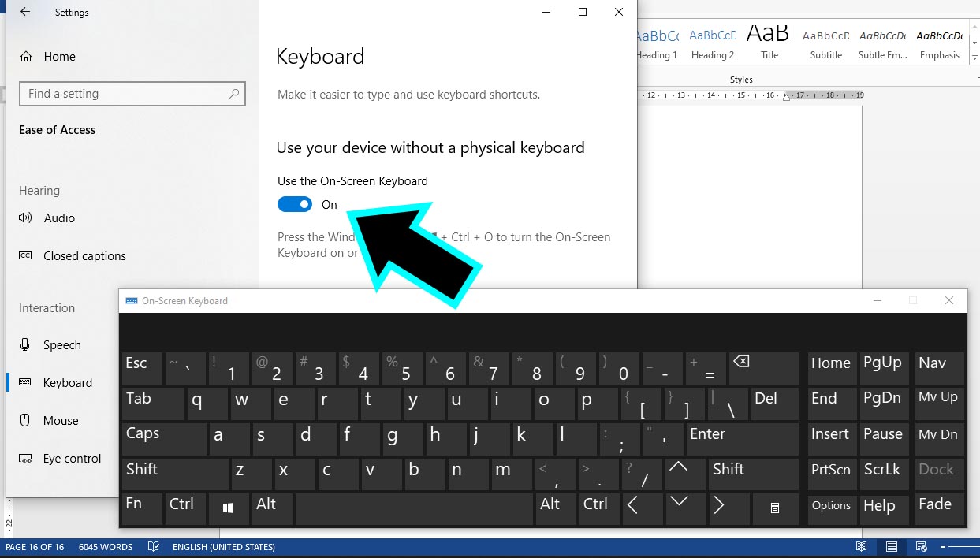The height and width of the screenshot is (558, 980).
Task: Toggle left Alt key on On-Screen Keyboard
Action: (x=272, y=509)
